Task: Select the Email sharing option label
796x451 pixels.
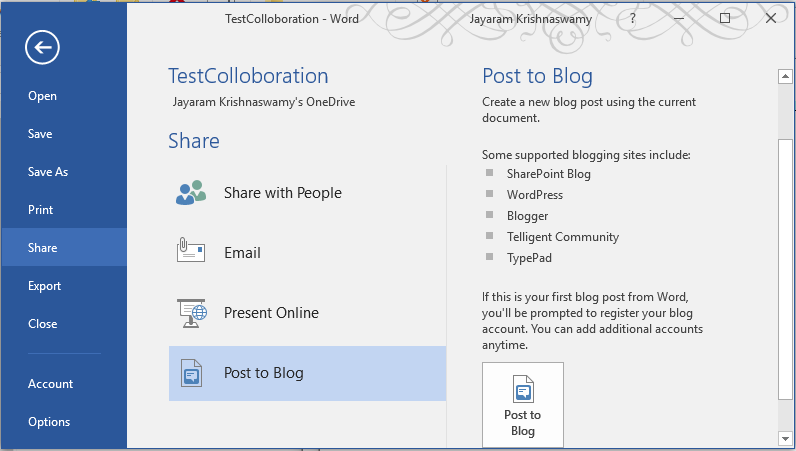Action: [242, 253]
